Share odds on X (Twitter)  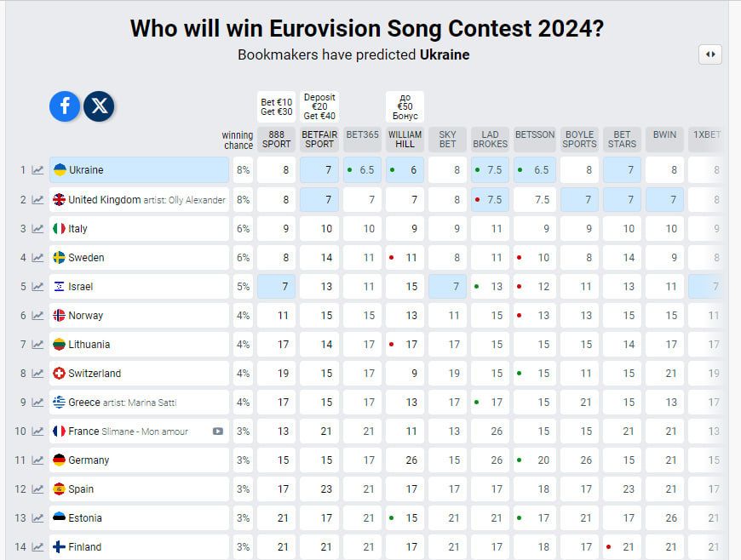coord(100,106)
